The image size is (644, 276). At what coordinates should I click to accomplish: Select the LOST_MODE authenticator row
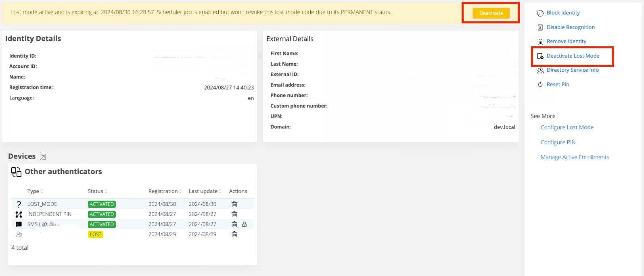coord(42,204)
